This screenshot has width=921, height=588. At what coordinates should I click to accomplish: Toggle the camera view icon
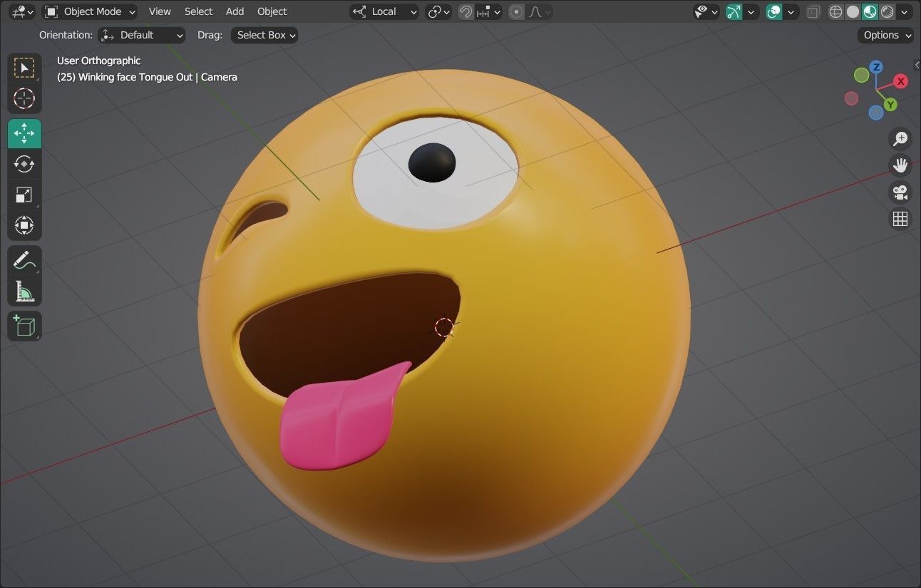click(900, 192)
